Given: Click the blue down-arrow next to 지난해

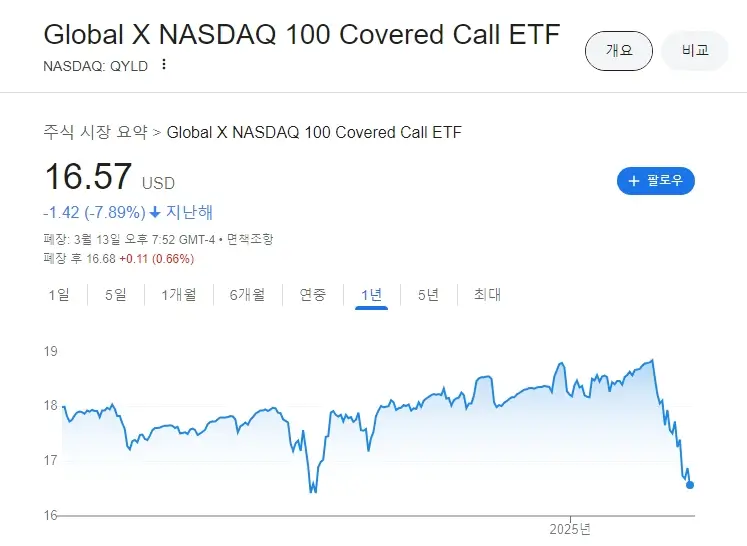Looking at the screenshot, I should point(155,213).
